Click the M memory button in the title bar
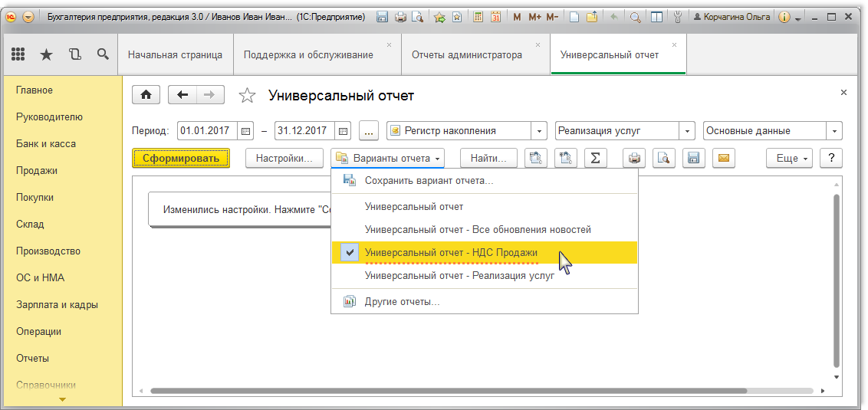This screenshot has height=410, width=868. coord(517,17)
